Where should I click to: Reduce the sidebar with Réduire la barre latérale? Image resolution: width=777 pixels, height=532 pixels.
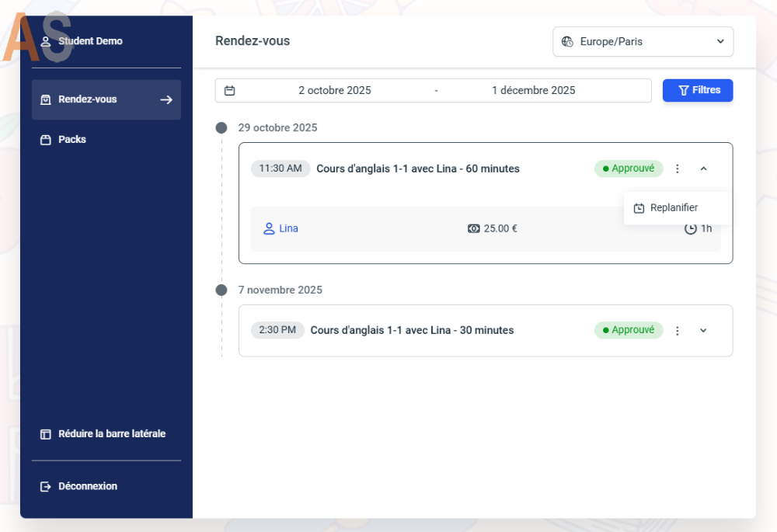tap(111, 434)
